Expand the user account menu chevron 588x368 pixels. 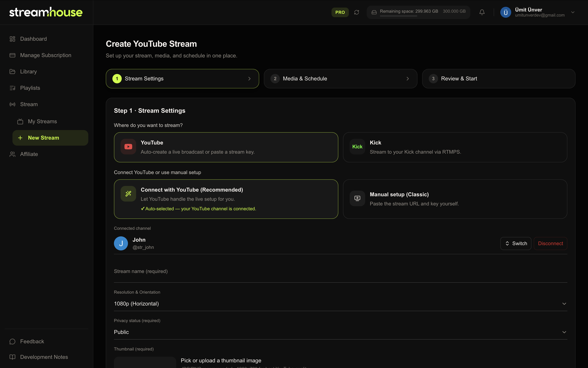tap(573, 12)
